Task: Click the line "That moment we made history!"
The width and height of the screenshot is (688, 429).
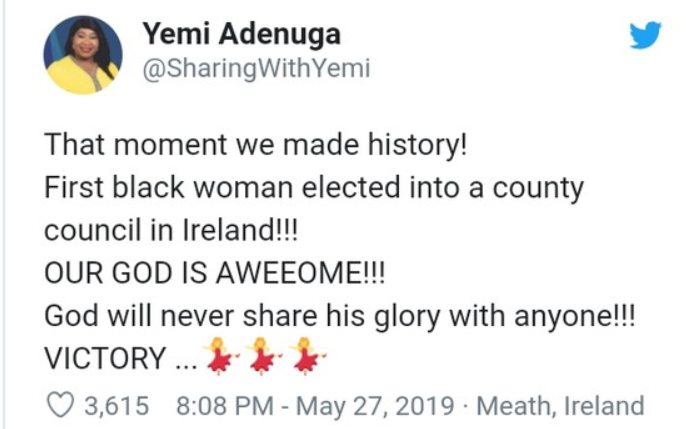Action: pyautogui.click(x=255, y=145)
